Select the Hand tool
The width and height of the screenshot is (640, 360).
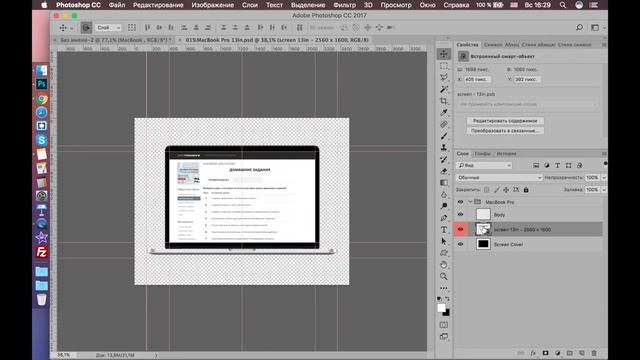(444, 265)
